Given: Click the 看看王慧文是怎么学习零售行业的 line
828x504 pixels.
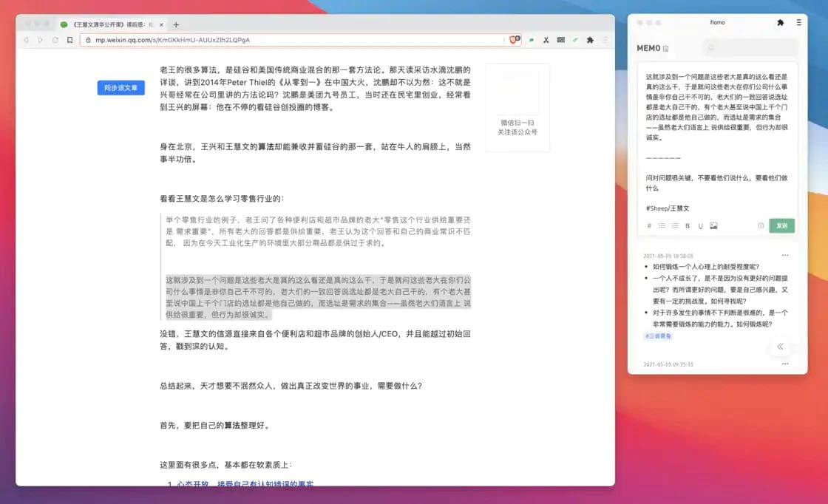Looking at the screenshot, I should (x=222, y=199).
